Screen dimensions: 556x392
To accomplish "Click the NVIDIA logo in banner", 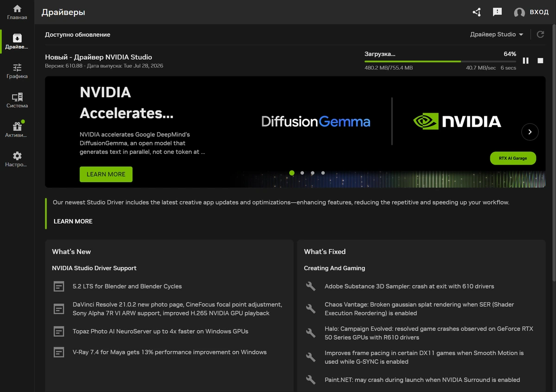I will click(457, 121).
